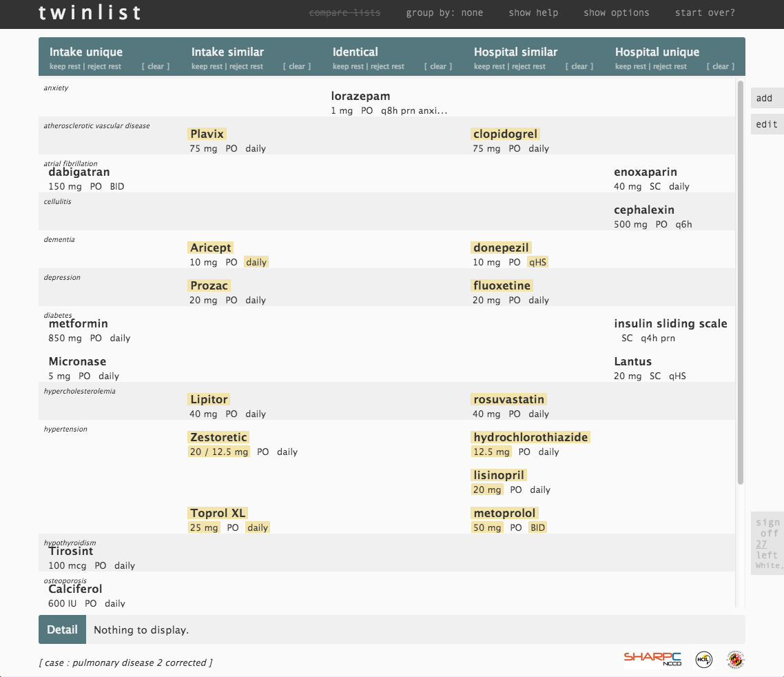Viewport: 784px width, 677px height.
Task: Clear the Intake unique column
Action: (x=156, y=67)
